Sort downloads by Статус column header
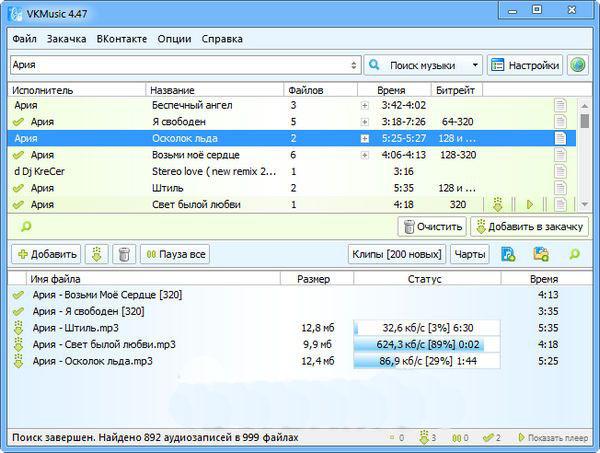 pos(427,279)
